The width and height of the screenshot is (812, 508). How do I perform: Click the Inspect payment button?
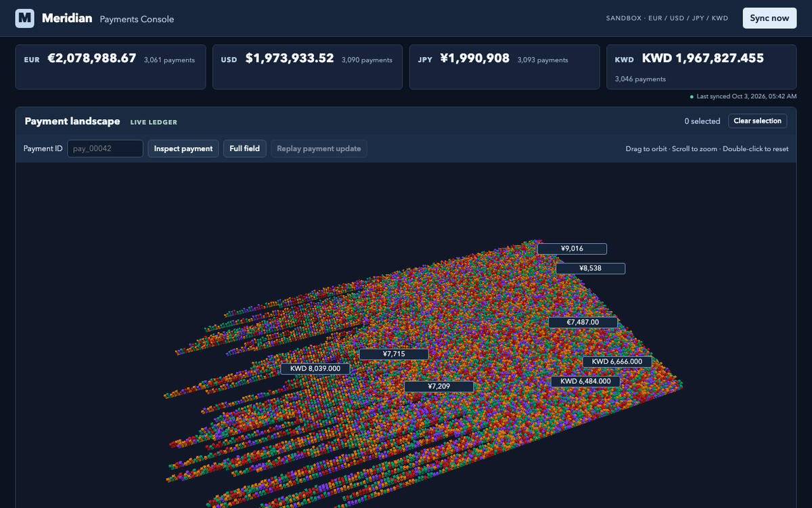point(183,148)
